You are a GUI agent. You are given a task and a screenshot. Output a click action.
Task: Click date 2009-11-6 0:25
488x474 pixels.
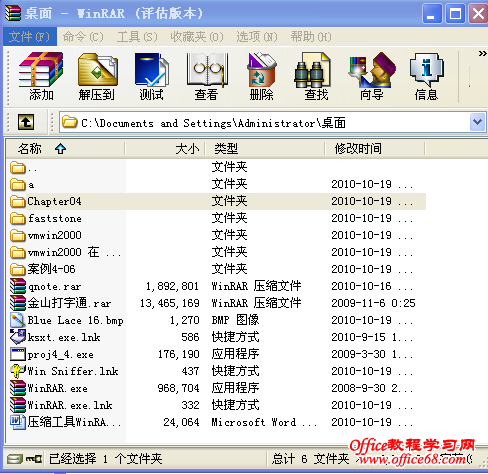click(x=373, y=303)
